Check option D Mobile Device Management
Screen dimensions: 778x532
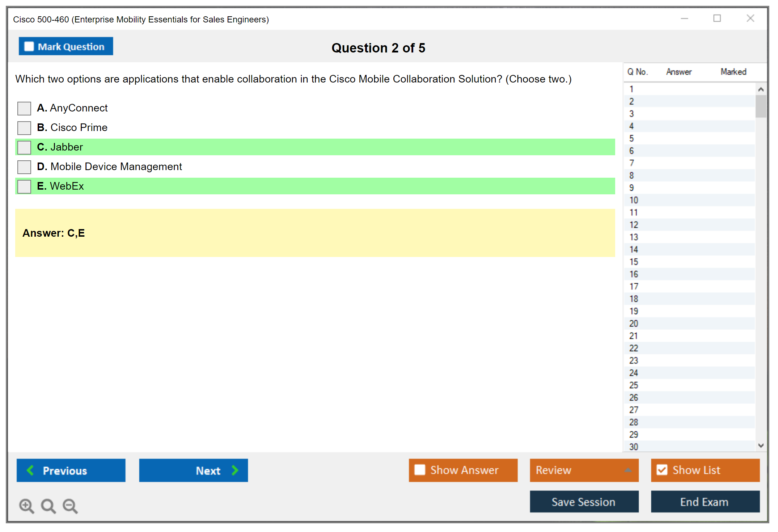(x=24, y=167)
